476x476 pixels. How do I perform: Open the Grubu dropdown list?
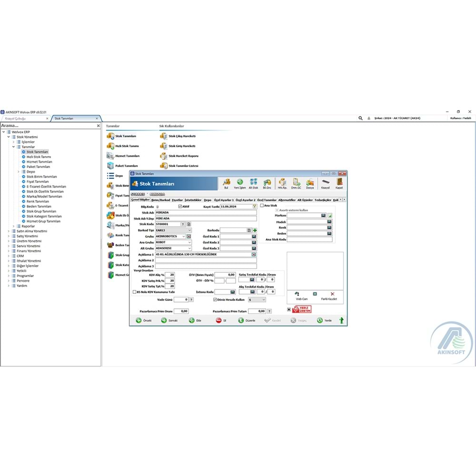[184, 236]
